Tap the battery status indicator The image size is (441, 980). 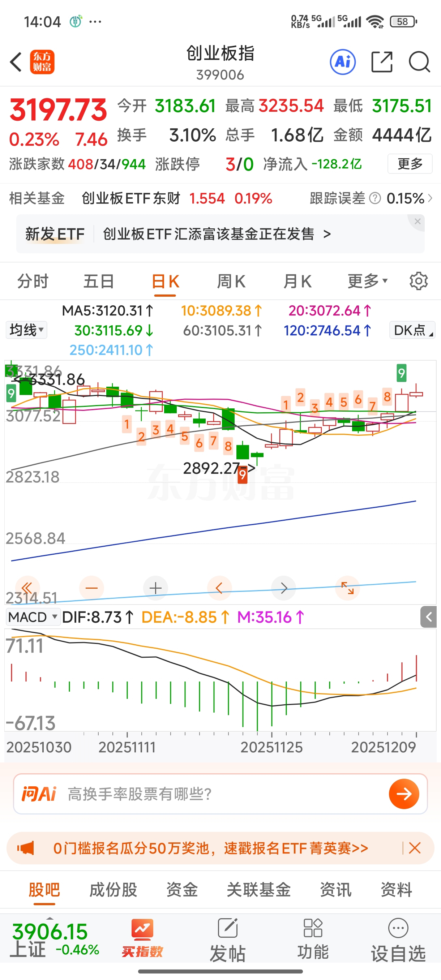coord(403,22)
